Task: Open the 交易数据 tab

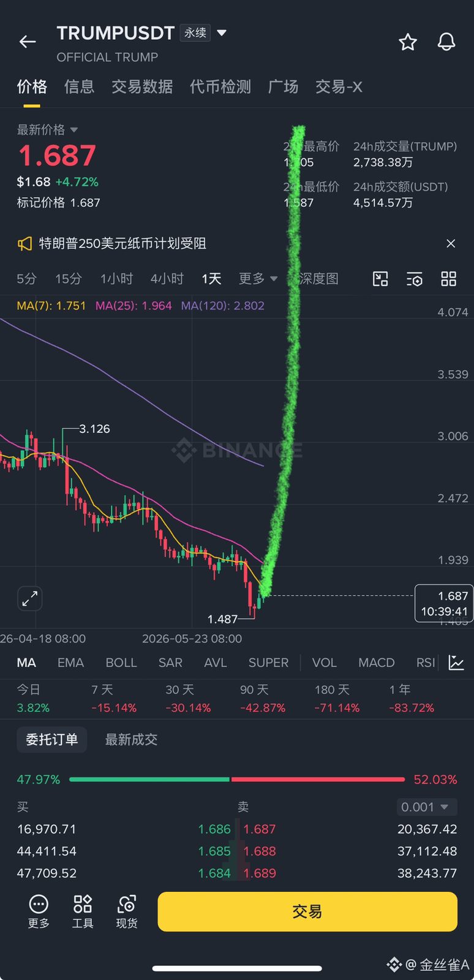Action: tap(142, 87)
